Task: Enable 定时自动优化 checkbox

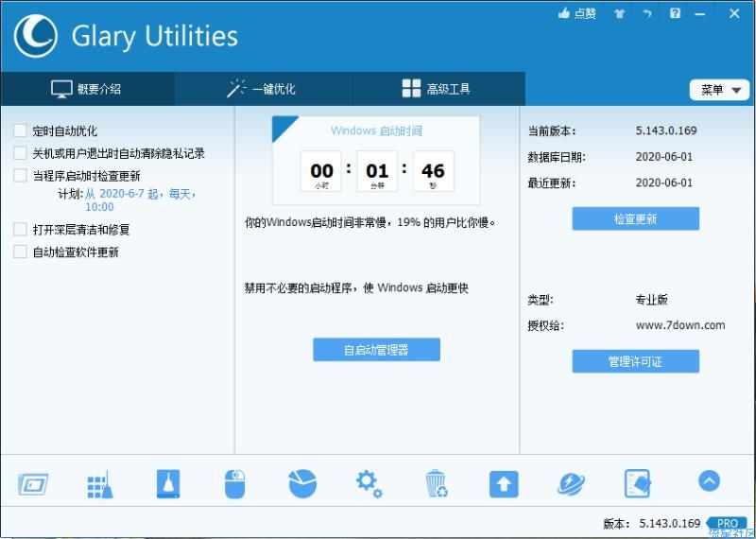Action: pyautogui.click(x=20, y=130)
